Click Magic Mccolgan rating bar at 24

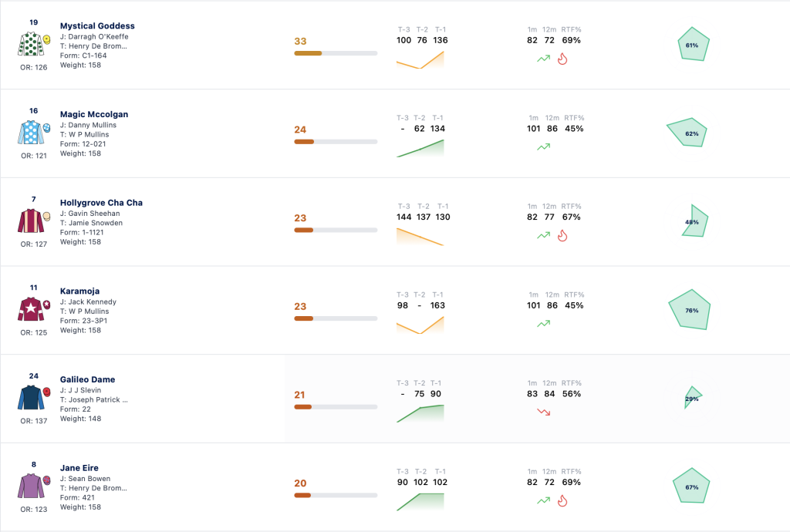pos(336,142)
